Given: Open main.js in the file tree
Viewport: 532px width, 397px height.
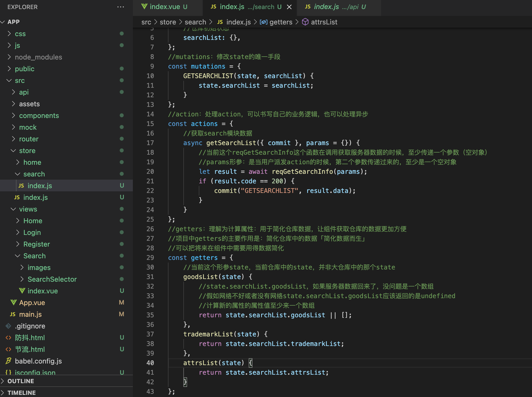Looking at the screenshot, I should coord(30,314).
